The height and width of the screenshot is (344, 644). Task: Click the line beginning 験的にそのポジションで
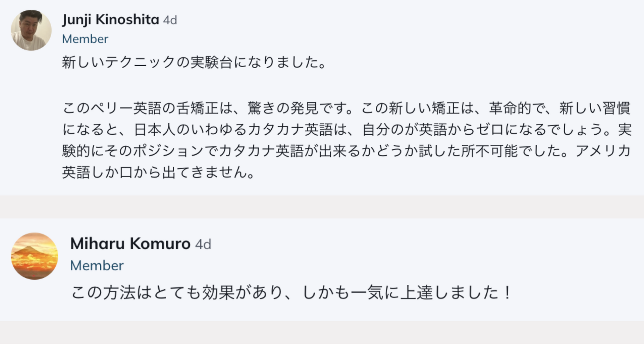[x=346, y=151]
